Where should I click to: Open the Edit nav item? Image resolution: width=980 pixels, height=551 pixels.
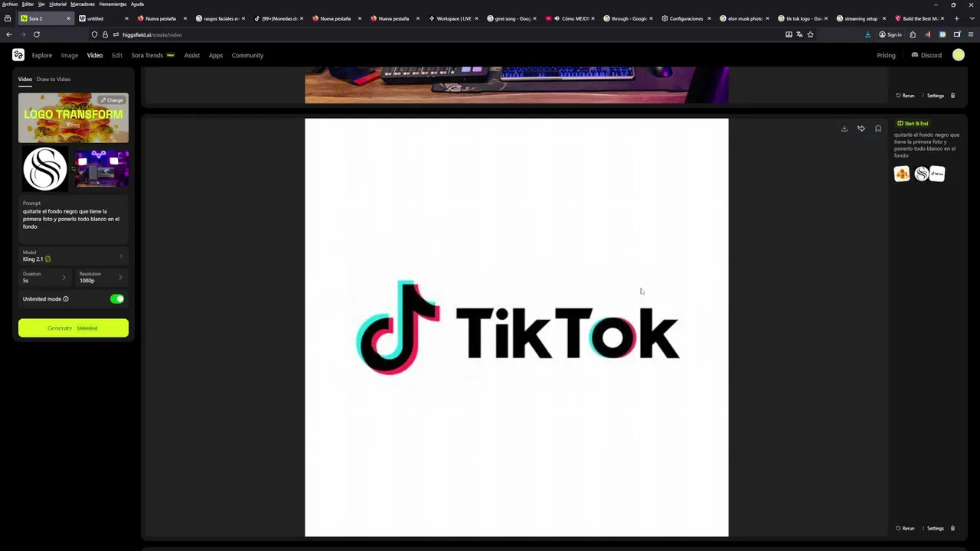117,55
